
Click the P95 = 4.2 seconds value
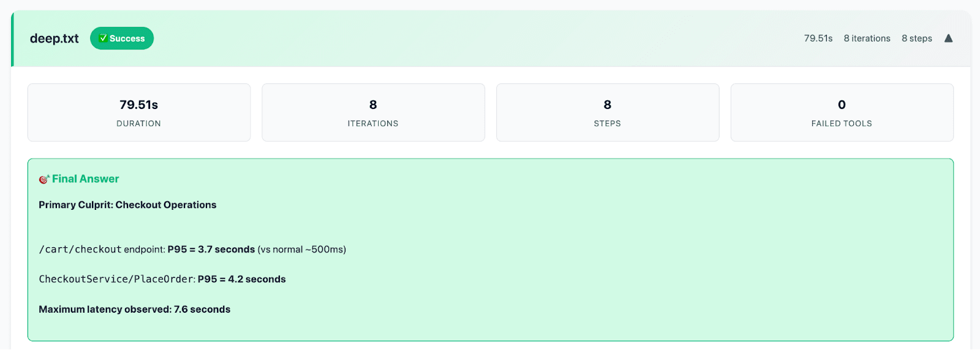[241, 280]
